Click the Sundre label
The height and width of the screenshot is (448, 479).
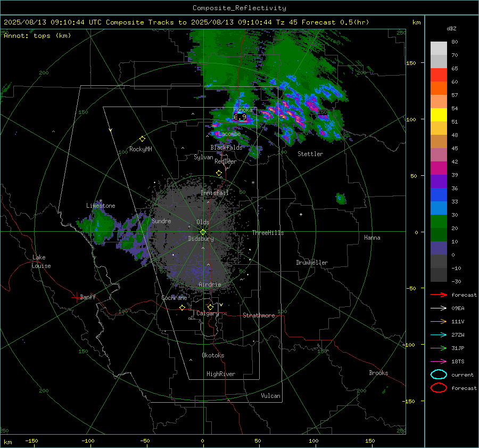pyautogui.click(x=161, y=221)
